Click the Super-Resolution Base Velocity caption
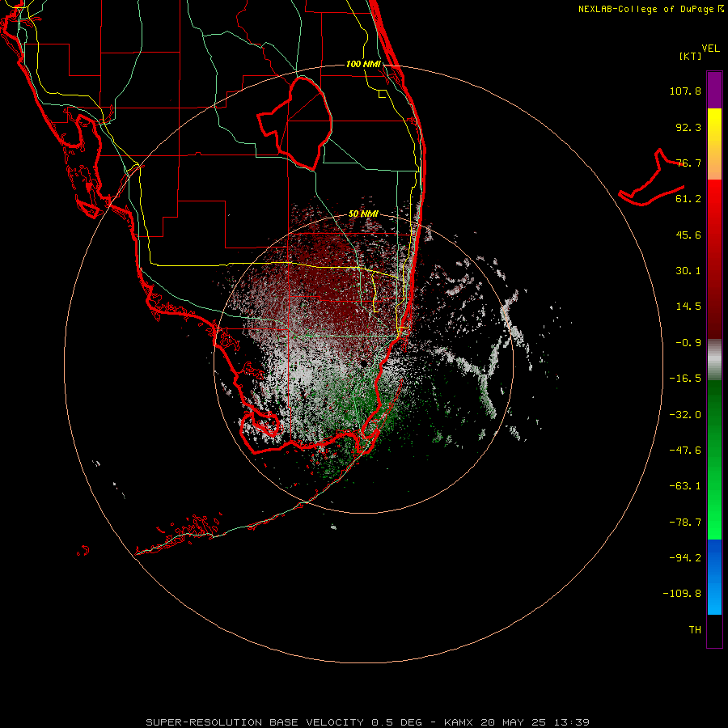Screen dimensions: 728x728 pos(368,722)
